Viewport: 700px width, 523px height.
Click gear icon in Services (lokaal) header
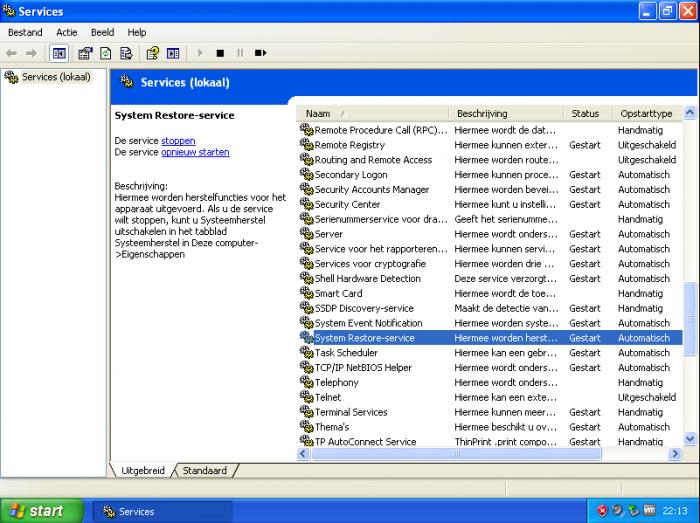127,82
